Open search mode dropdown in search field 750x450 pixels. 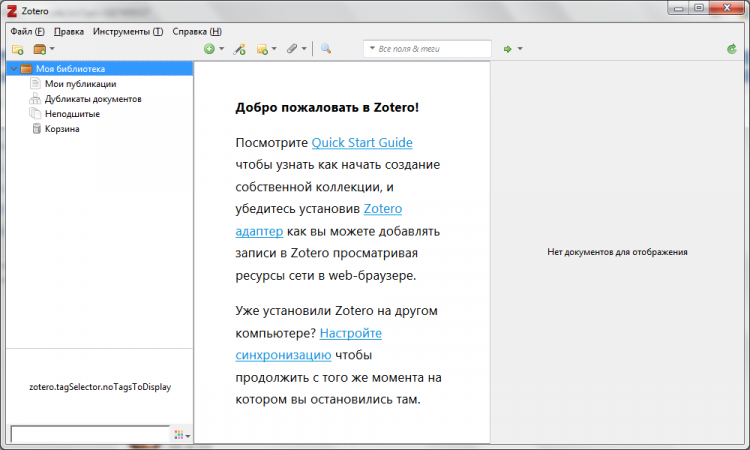372,49
